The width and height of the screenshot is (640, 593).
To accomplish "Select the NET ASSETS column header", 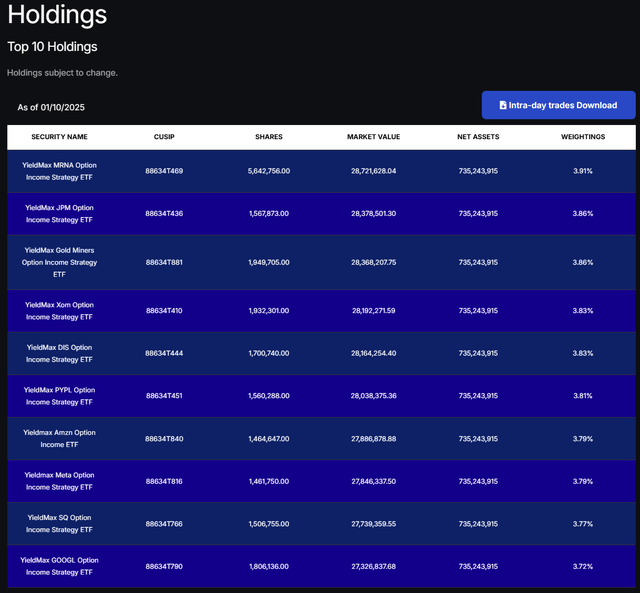I will (x=478, y=137).
